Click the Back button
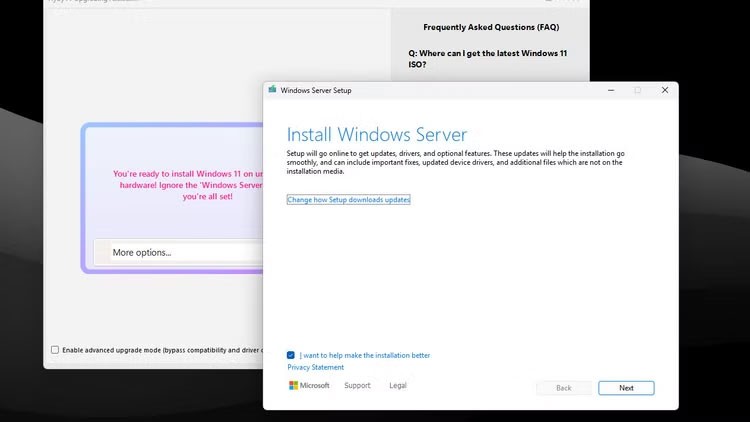Image resolution: width=750 pixels, height=422 pixels. click(563, 388)
